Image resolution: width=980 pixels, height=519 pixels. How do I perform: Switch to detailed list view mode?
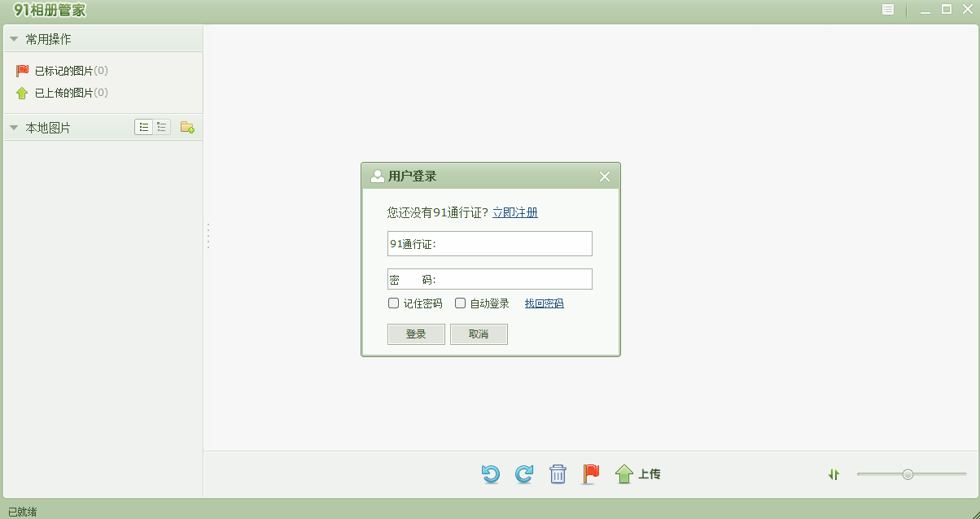(x=161, y=127)
